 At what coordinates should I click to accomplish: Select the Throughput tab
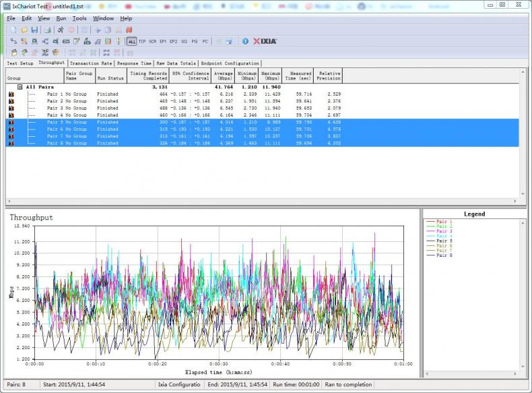(x=51, y=63)
